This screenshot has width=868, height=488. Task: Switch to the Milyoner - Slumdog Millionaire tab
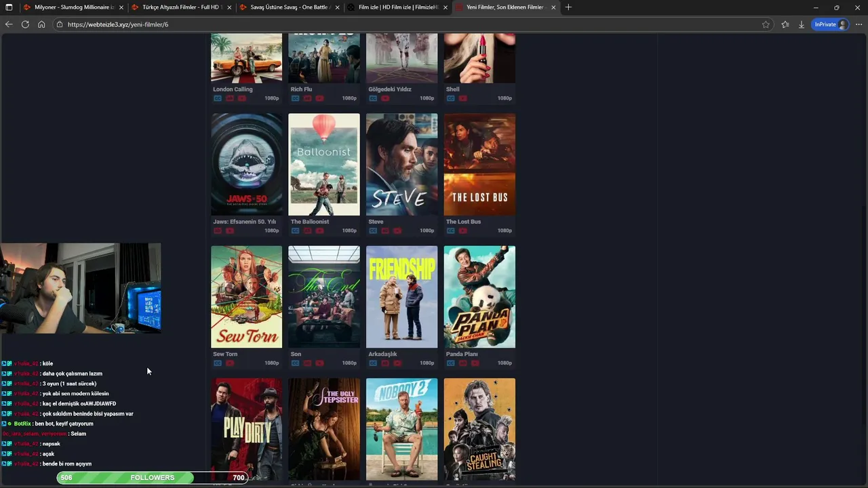pos(73,7)
